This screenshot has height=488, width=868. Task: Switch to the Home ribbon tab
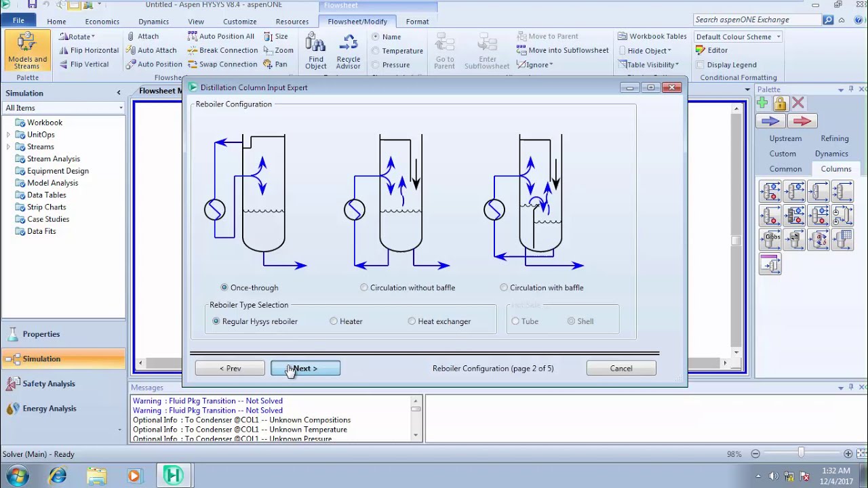(56, 22)
